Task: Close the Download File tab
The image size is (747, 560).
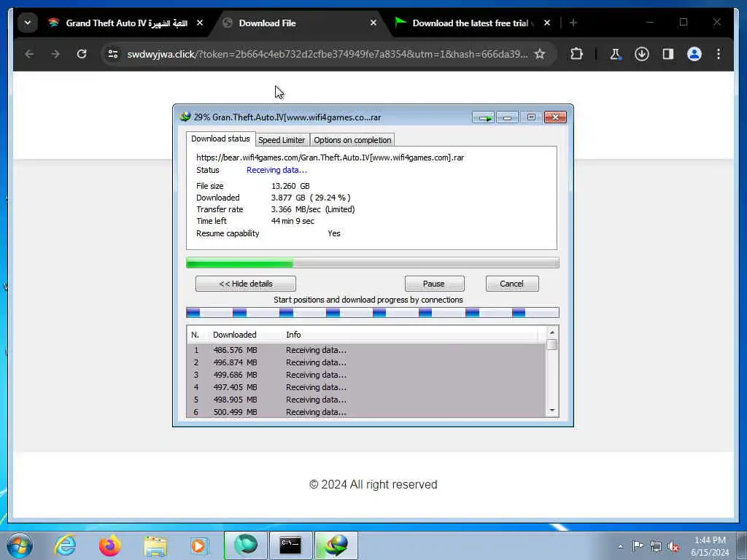Action: (x=373, y=23)
